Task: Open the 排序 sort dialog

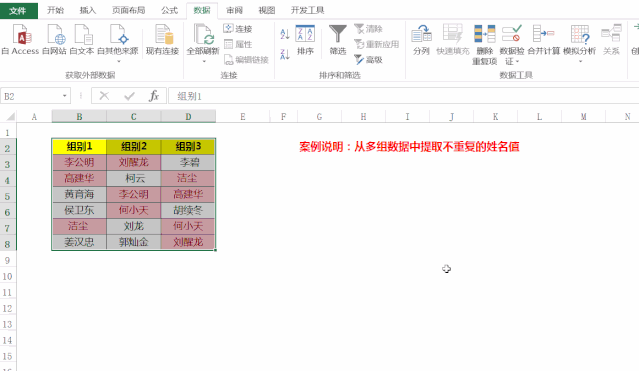Action: click(305, 40)
